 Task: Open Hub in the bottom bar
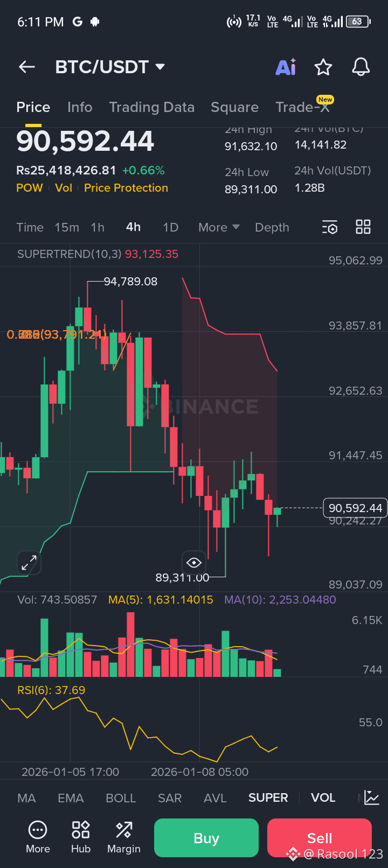point(81,837)
